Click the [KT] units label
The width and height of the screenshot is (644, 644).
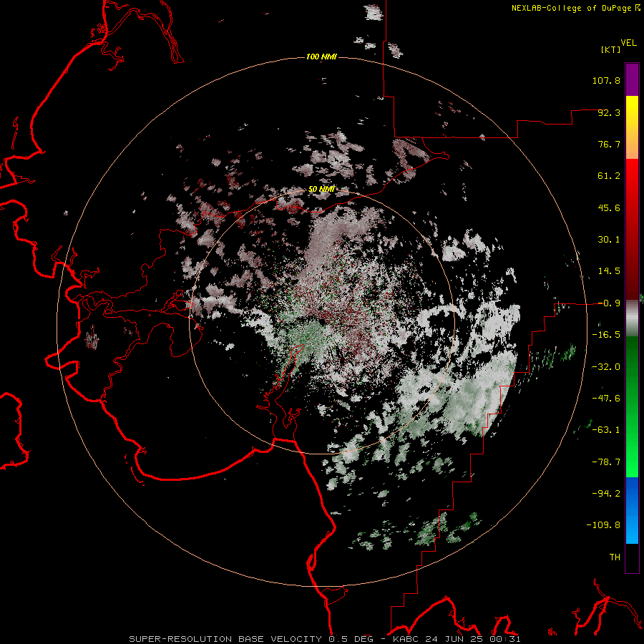(x=610, y=49)
